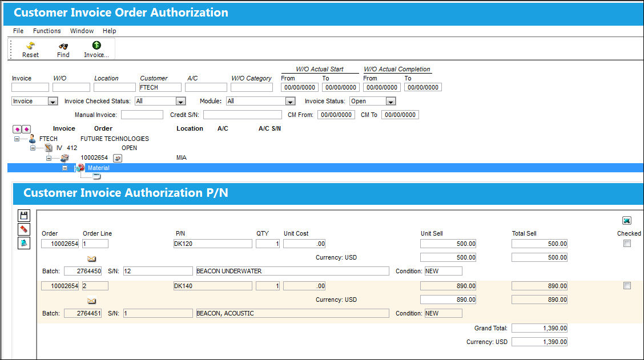Click the blue bell icon under the eraser
The width and height of the screenshot is (644, 360).
pos(24,243)
